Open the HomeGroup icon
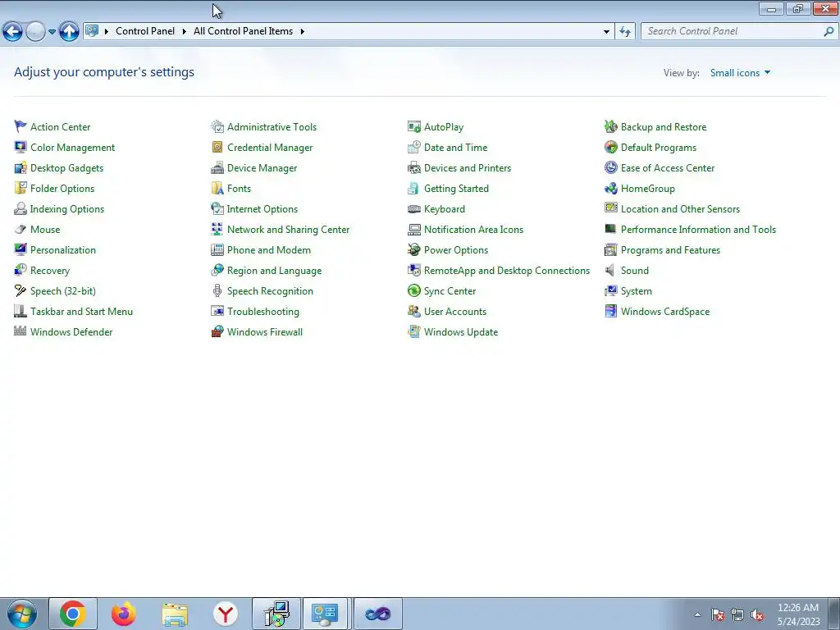 pyautogui.click(x=610, y=188)
